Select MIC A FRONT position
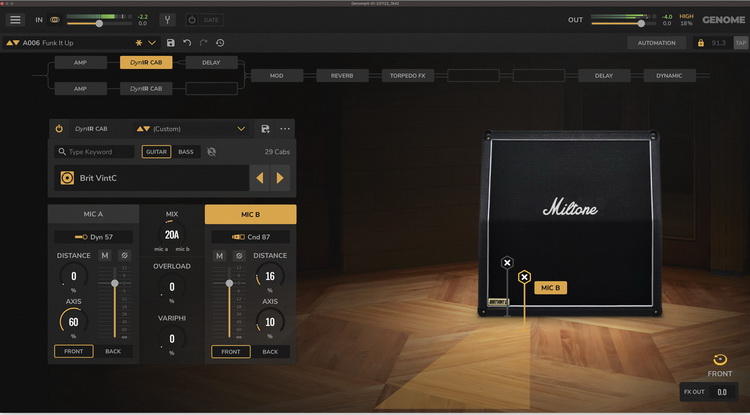 tap(74, 351)
